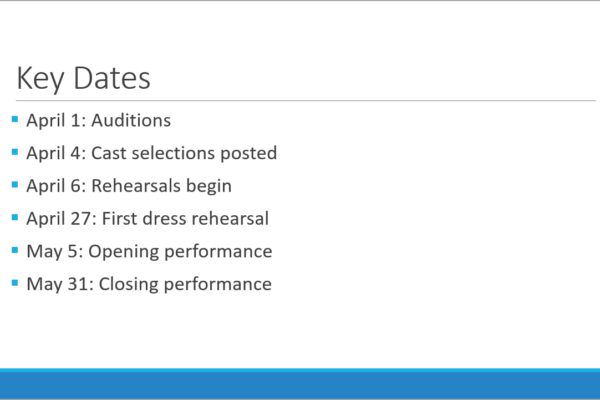The image size is (600, 400).
Task: Click the Opening performance text
Action: pyautogui.click(x=180, y=251)
